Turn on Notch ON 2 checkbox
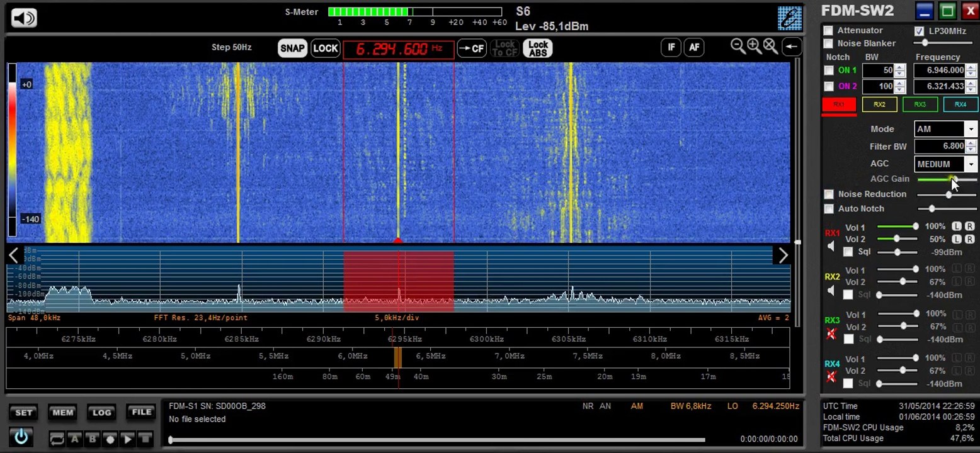The image size is (980, 453). pyautogui.click(x=829, y=86)
